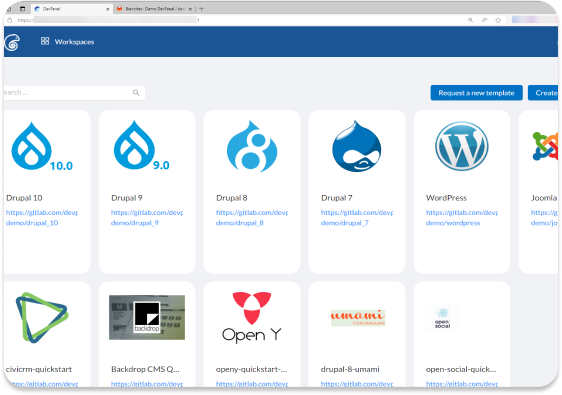Select the Drupal 7 droplet logo

point(357,146)
